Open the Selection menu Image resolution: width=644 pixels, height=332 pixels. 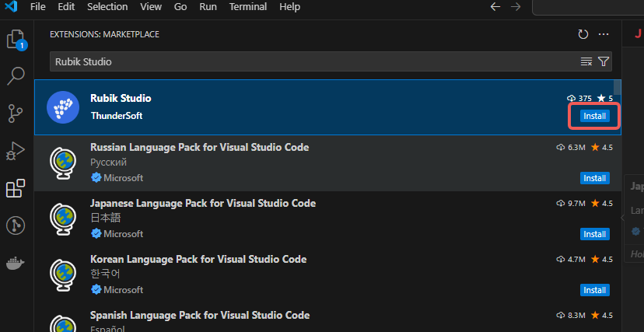click(107, 7)
